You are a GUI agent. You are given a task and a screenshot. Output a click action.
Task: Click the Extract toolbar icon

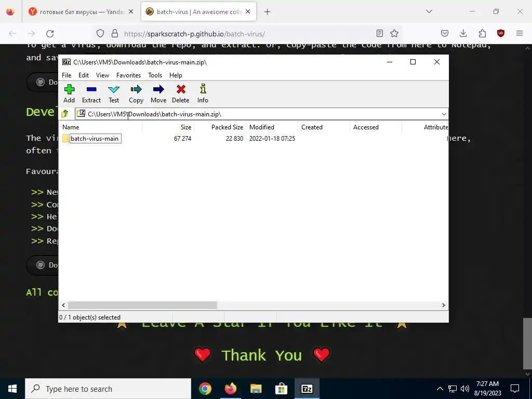click(91, 94)
